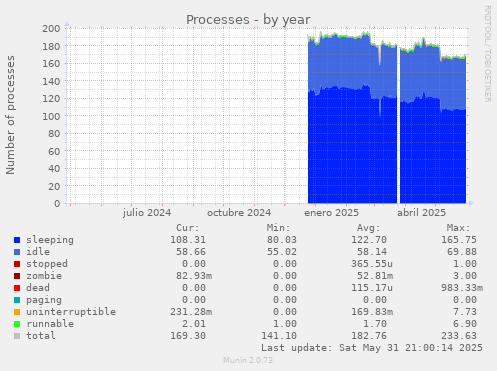
Task: Click runnable average value 1.70
Action: 375,324
